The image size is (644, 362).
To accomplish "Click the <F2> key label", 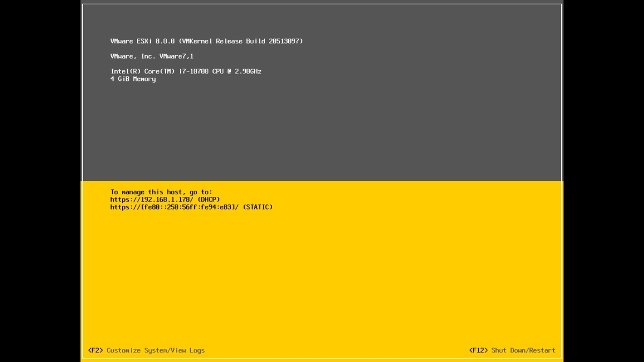I will [x=96, y=350].
